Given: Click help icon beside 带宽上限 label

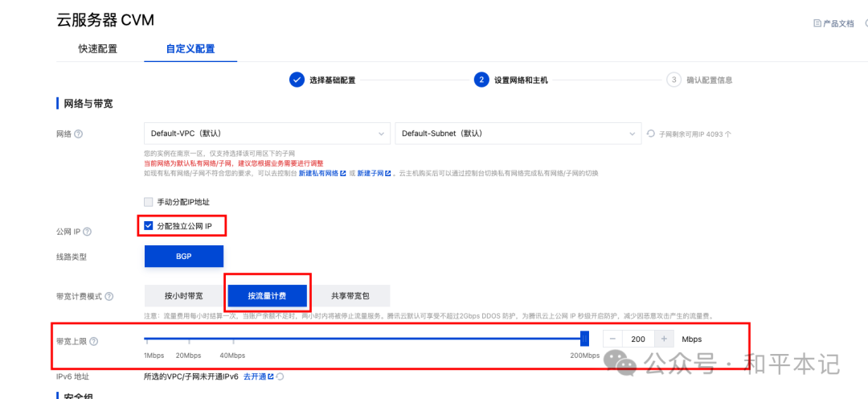Looking at the screenshot, I should click(x=94, y=341).
